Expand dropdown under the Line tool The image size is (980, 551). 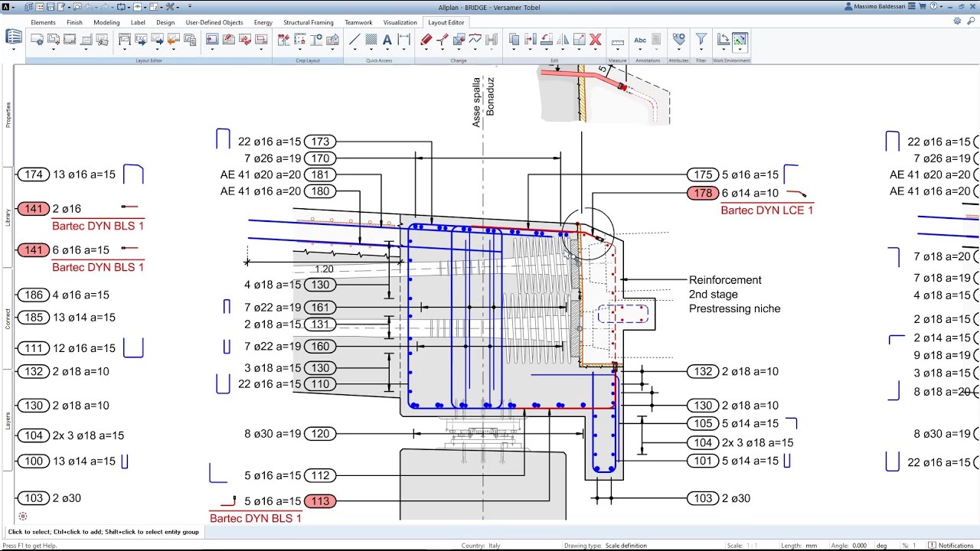point(354,50)
